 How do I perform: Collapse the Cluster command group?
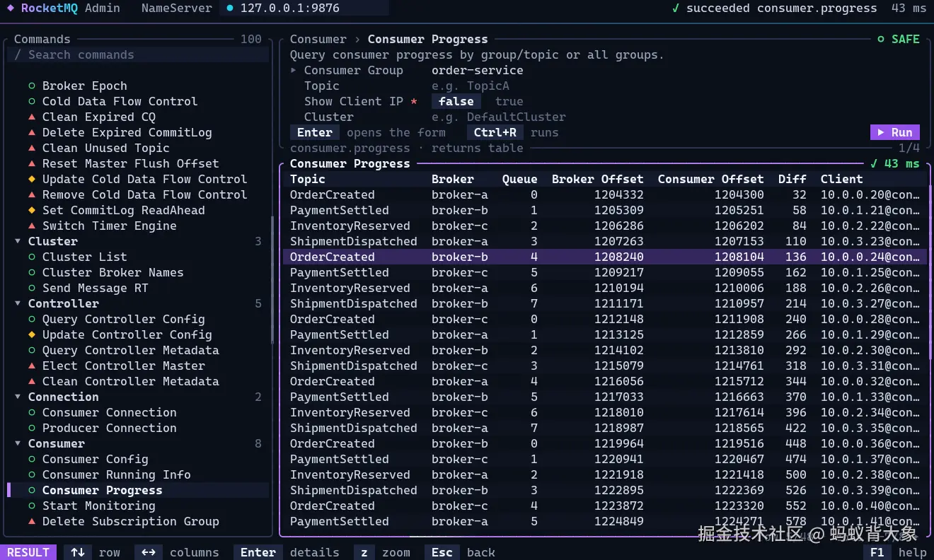tap(18, 242)
